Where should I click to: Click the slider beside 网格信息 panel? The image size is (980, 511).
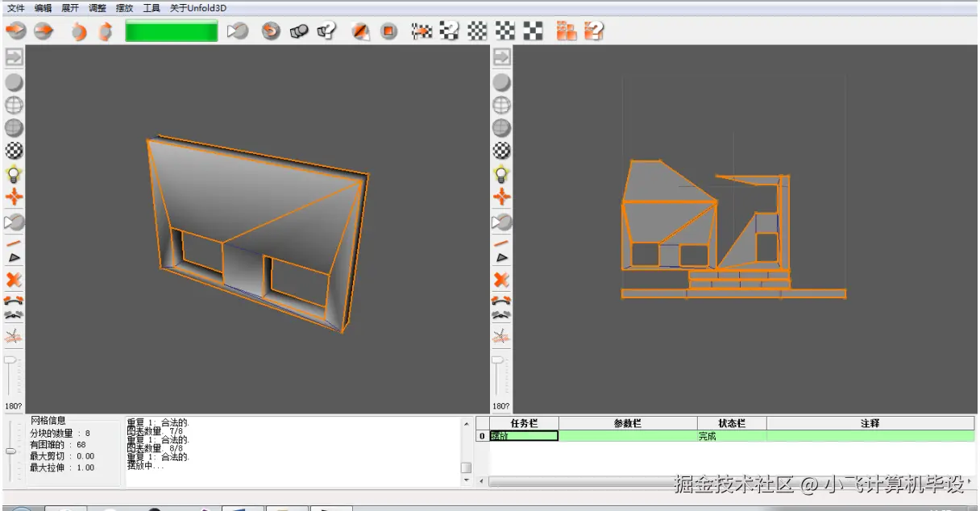(x=11, y=452)
